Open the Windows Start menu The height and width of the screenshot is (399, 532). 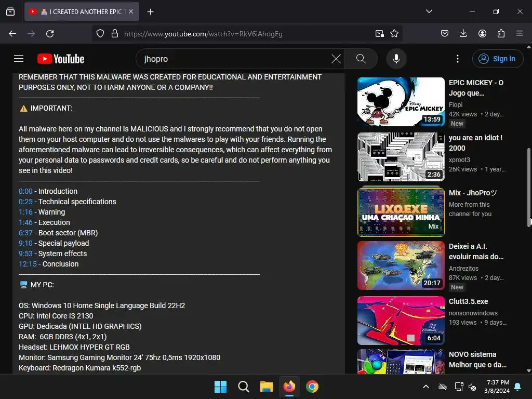(x=220, y=387)
